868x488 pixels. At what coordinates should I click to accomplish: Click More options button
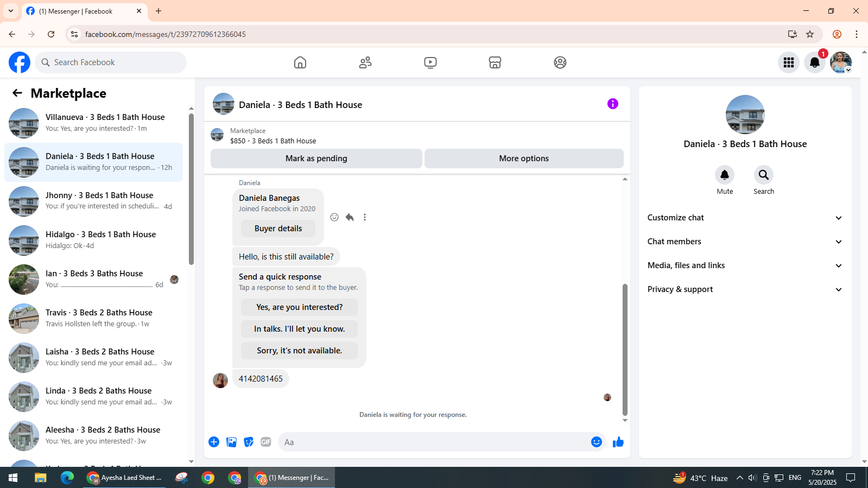[524, 159]
